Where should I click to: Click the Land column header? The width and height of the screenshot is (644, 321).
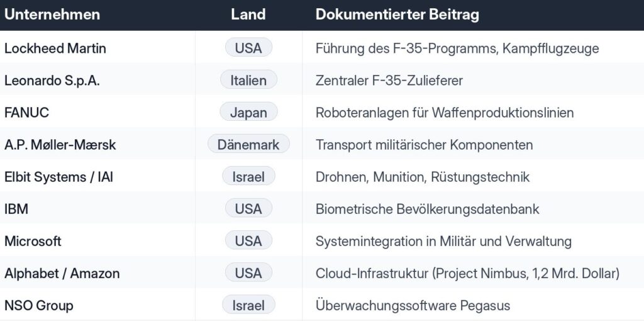point(248,15)
